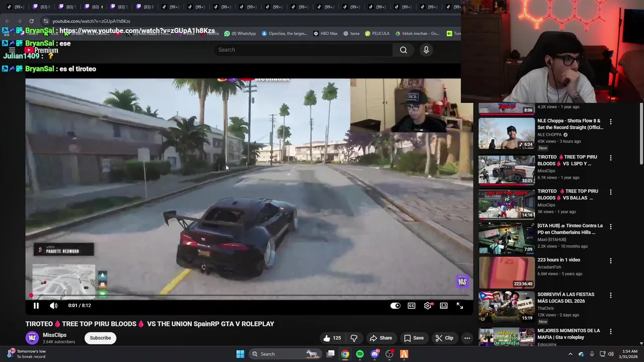Open the HBO Max bookmark
Screen dimensions: 644x362
tap(325, 34)
